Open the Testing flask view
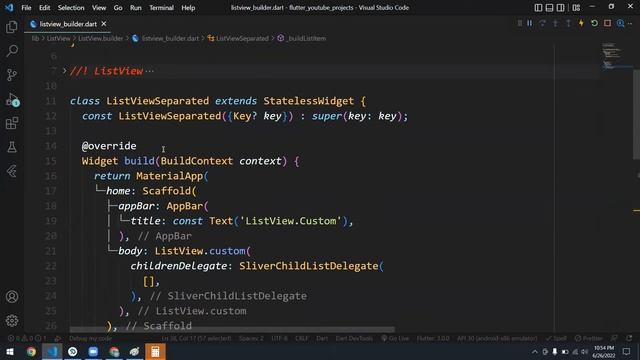 pos(12,147)
